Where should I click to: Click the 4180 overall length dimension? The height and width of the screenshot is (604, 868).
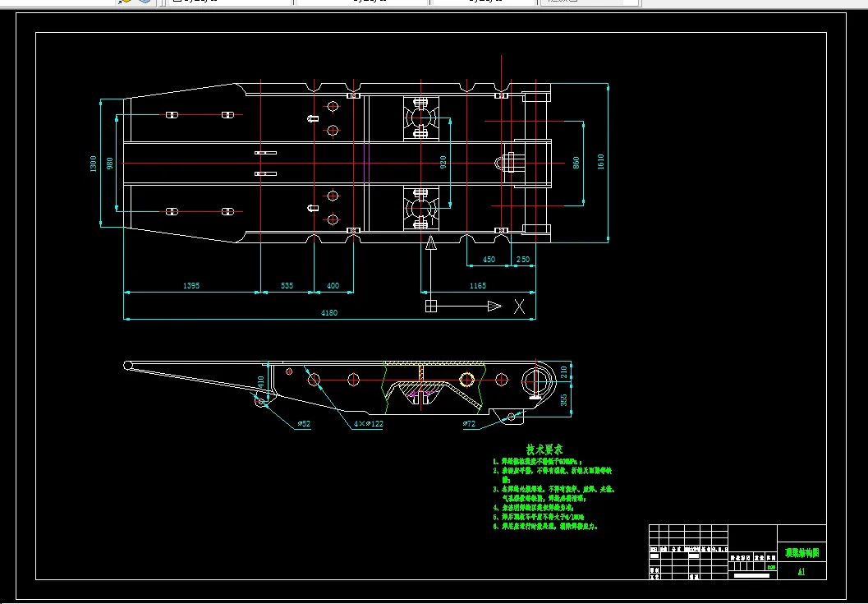[328, 312]
